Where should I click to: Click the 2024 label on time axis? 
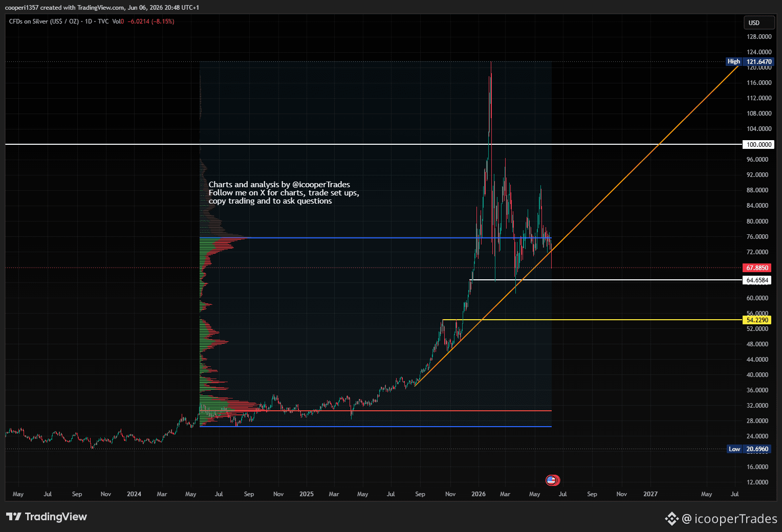click(x=134, y=494)
